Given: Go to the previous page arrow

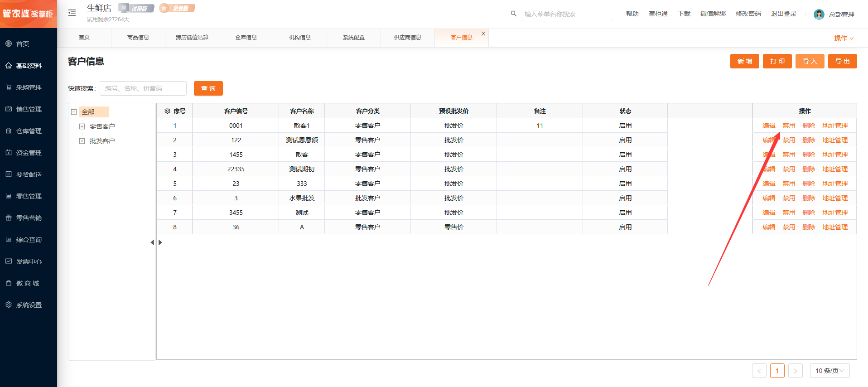Looking at the screenshot, I should click(759, 371).
